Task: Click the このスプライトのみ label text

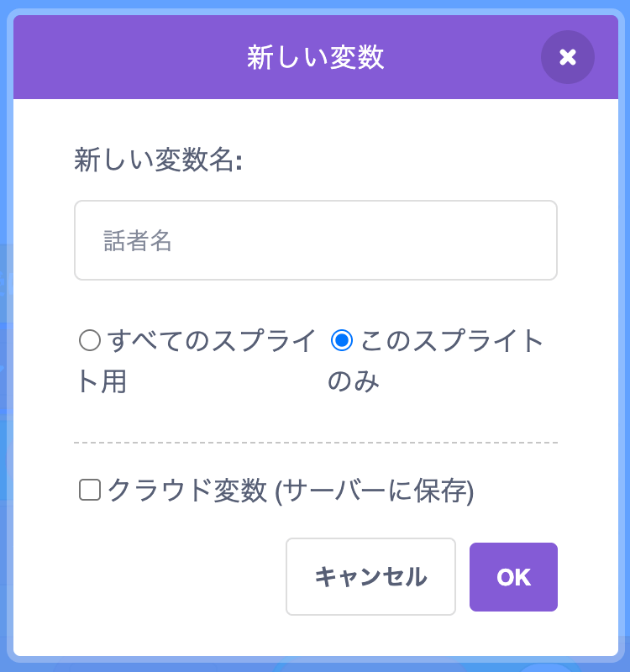Action: click(452, 341)
